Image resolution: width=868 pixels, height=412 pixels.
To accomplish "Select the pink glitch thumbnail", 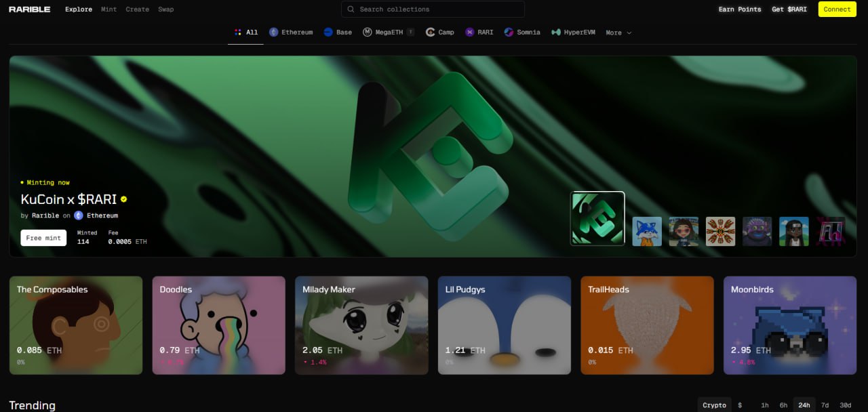I will [830, 231].
